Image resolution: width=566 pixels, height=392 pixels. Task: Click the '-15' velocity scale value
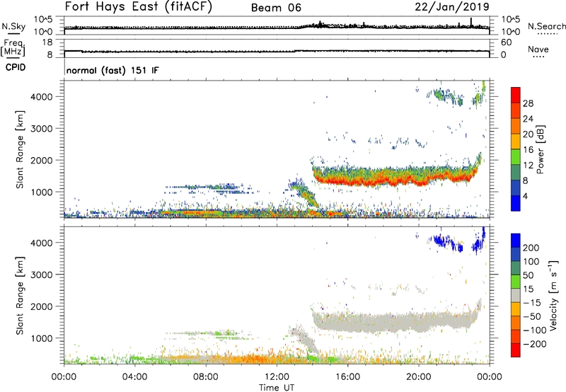[532, 303]
